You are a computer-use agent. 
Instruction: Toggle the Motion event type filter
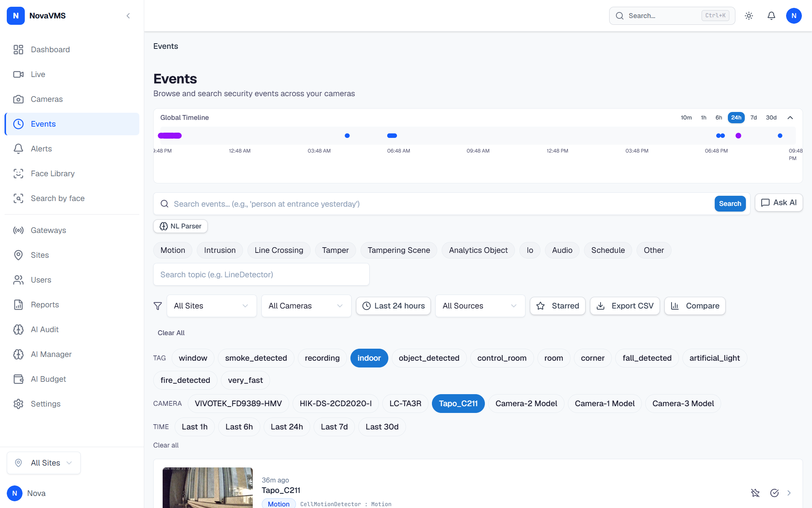(x=173, y=250)
